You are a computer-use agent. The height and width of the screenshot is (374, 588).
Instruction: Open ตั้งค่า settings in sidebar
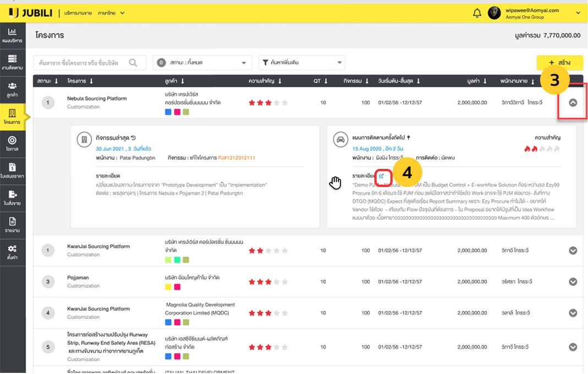point(12,251)
